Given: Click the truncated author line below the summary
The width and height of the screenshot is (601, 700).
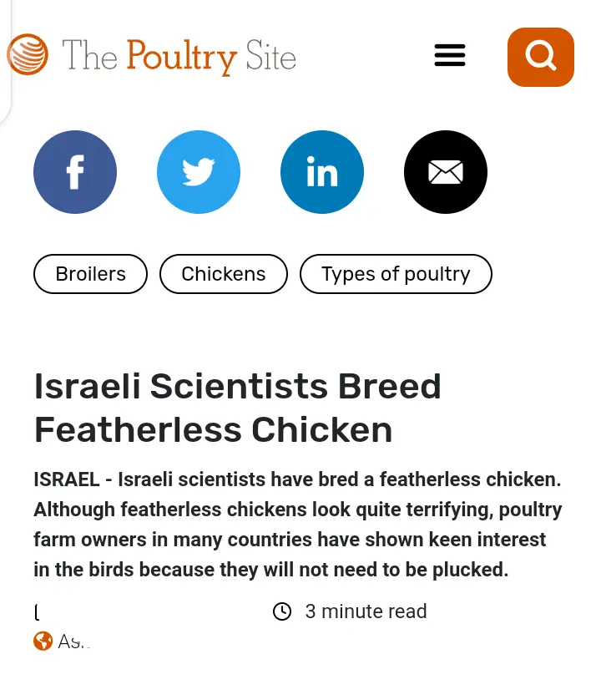Looking at the screenshot, I should (x=37, y=611).
